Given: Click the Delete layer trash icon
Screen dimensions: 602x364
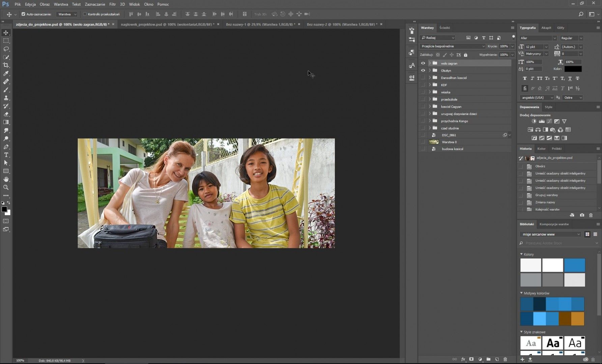Looking at the screenshot, I should (505, 359).
